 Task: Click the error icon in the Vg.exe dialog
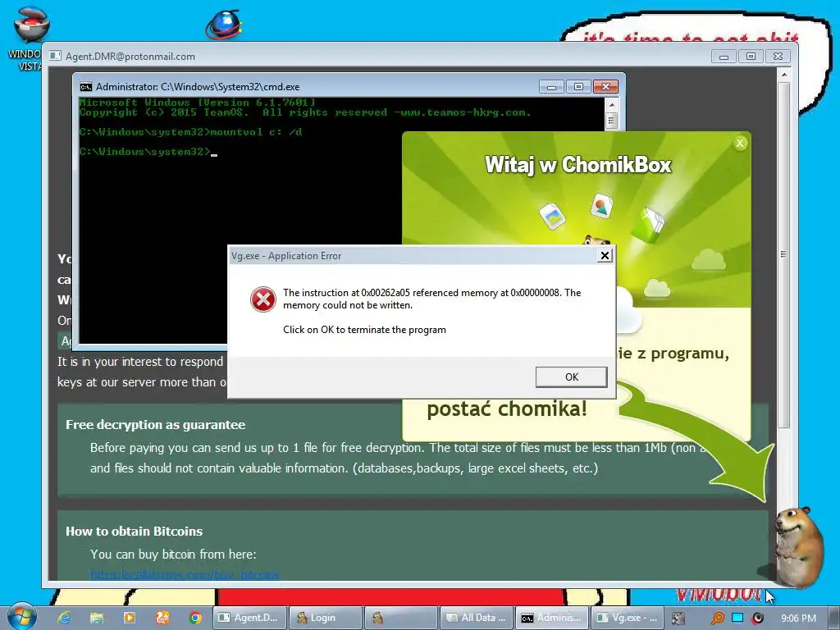click(x=263, y=299)
